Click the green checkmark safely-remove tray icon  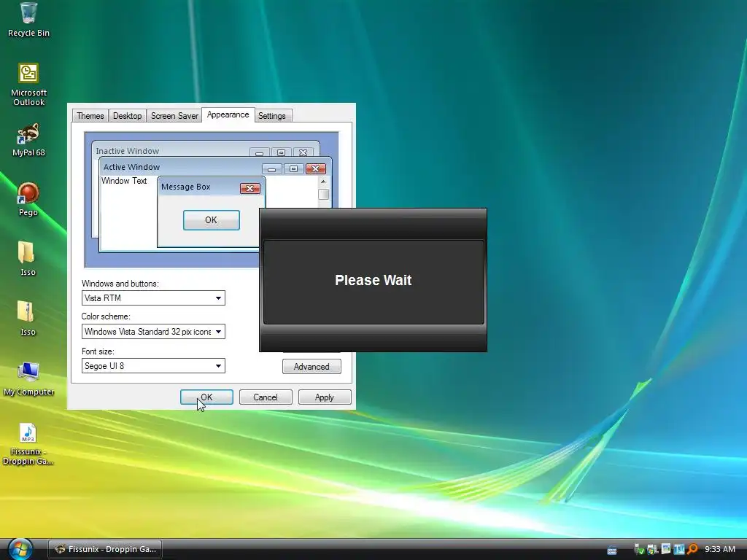tap(639, 550)
